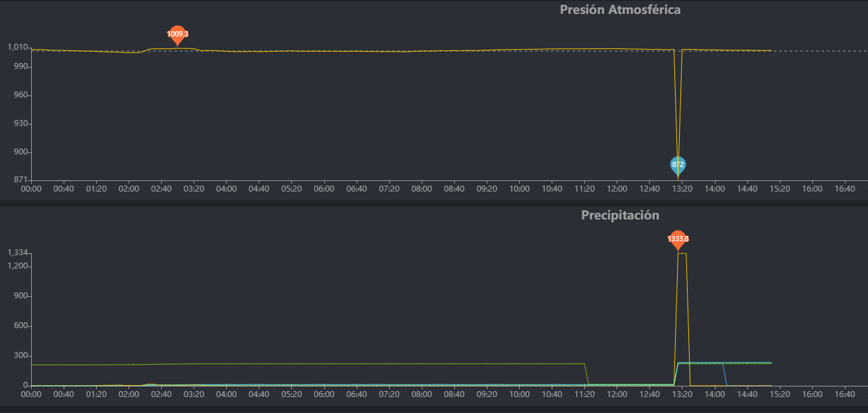
Task: Click the orange 1333.8 precipitation peak marker
Action: (678, 239)
